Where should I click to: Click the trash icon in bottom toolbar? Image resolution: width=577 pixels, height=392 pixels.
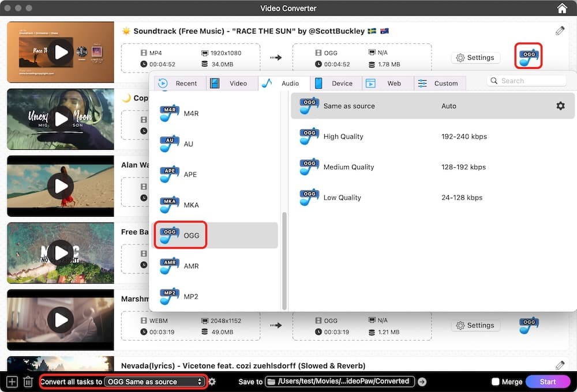(28, 381)
